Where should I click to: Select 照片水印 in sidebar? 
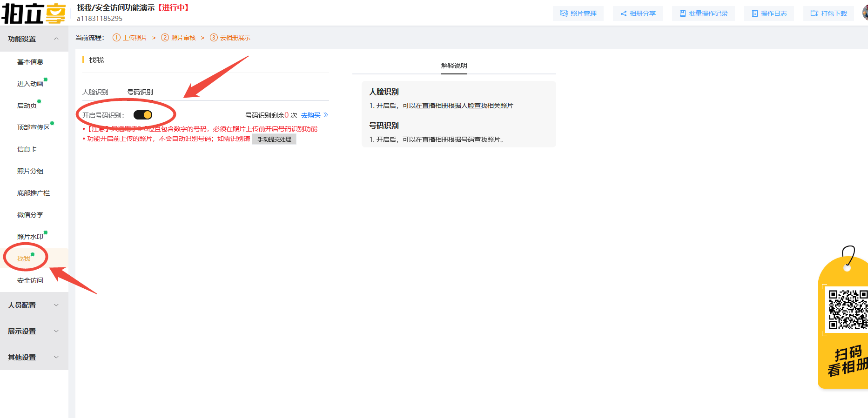tap(30, 237)
